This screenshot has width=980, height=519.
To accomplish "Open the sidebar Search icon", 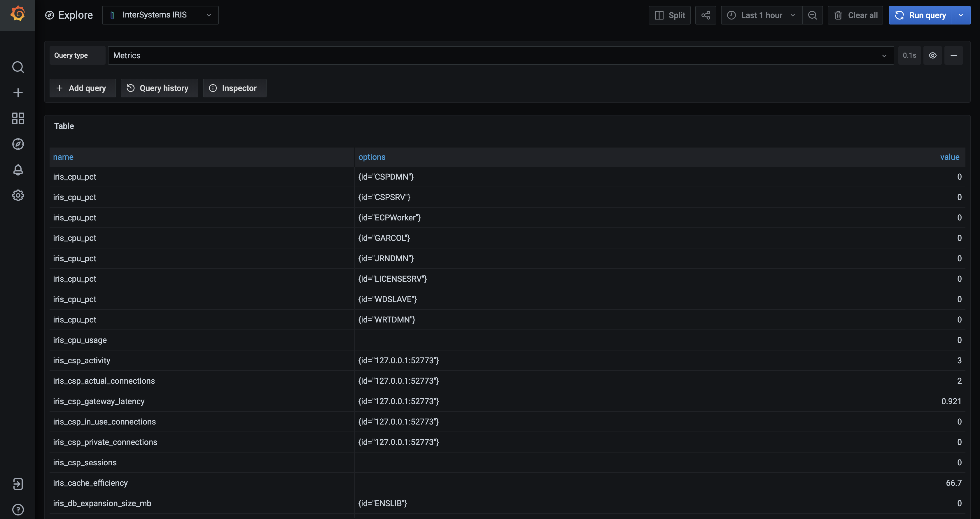I will (x=18, y=67).
